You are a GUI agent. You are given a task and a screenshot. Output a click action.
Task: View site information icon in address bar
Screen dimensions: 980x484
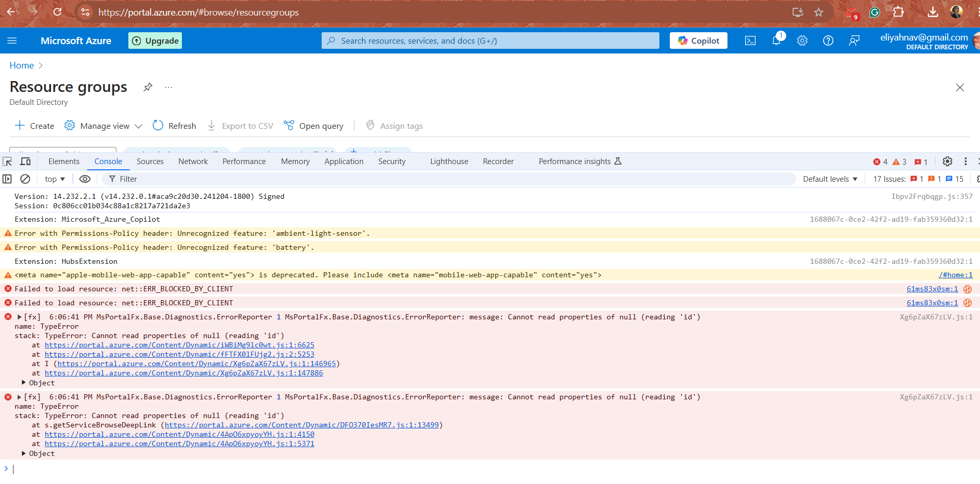pos(86,12)
